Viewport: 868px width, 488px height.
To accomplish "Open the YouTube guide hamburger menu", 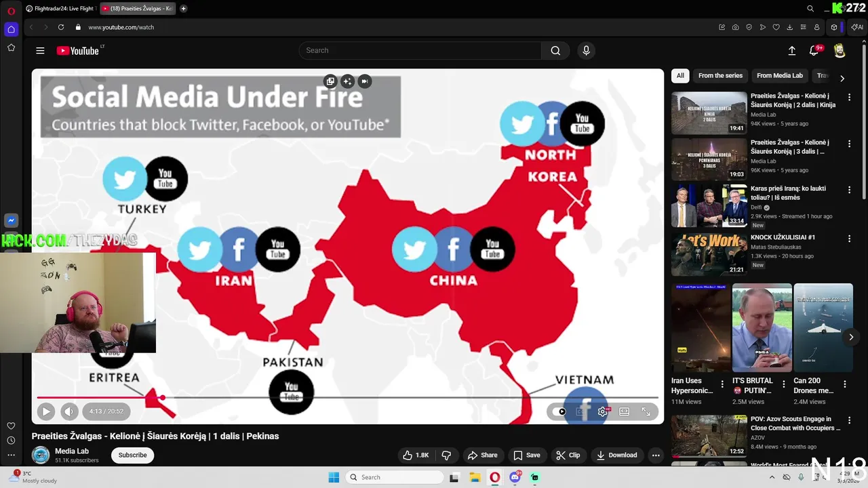I will 40,50.
